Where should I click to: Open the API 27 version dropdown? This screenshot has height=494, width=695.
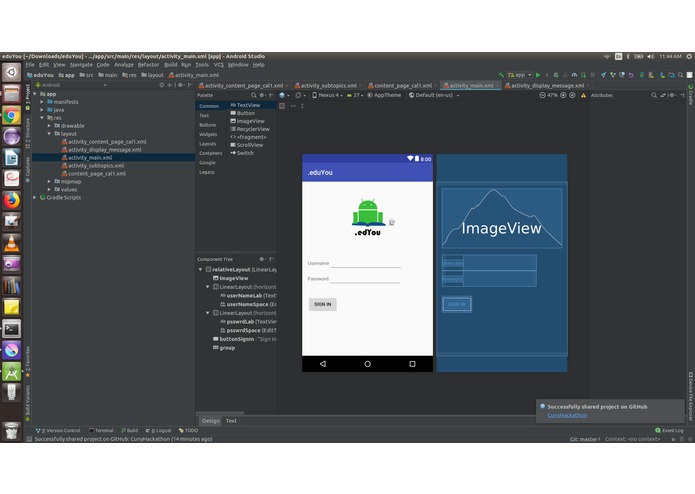coord(355,95)
